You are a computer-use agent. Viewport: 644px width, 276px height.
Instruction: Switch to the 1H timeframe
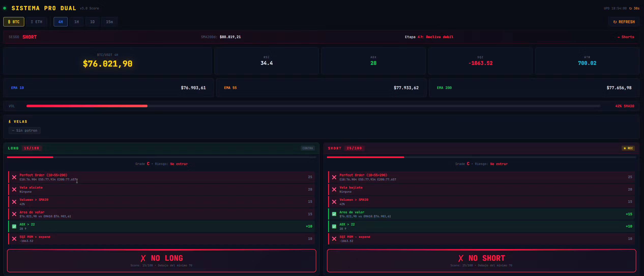tap(77, 22)
